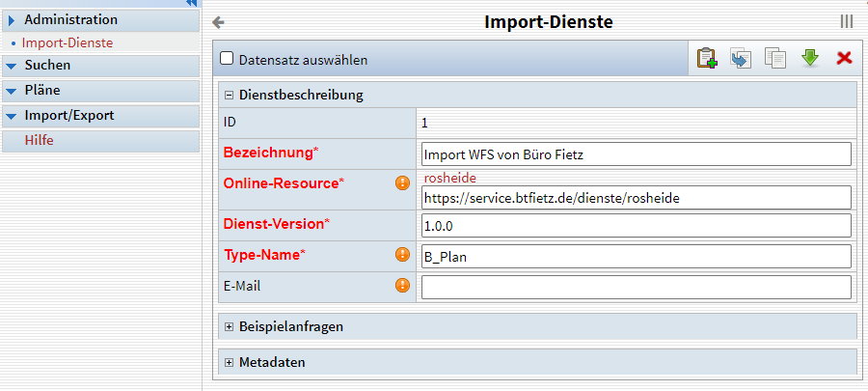Click the clipboard add new record icon

[x=707, y=58]
